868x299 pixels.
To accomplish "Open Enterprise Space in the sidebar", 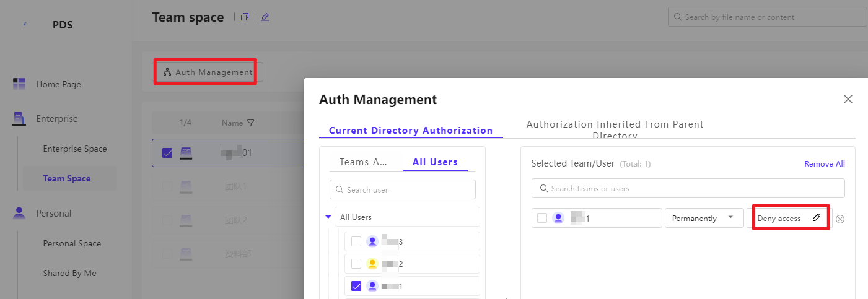I will click(x=75, y=149).
